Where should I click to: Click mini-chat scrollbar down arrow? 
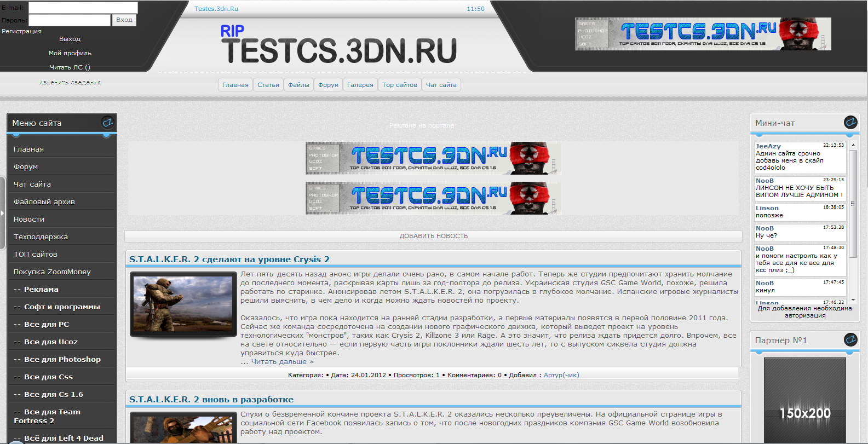pos(853,300)
